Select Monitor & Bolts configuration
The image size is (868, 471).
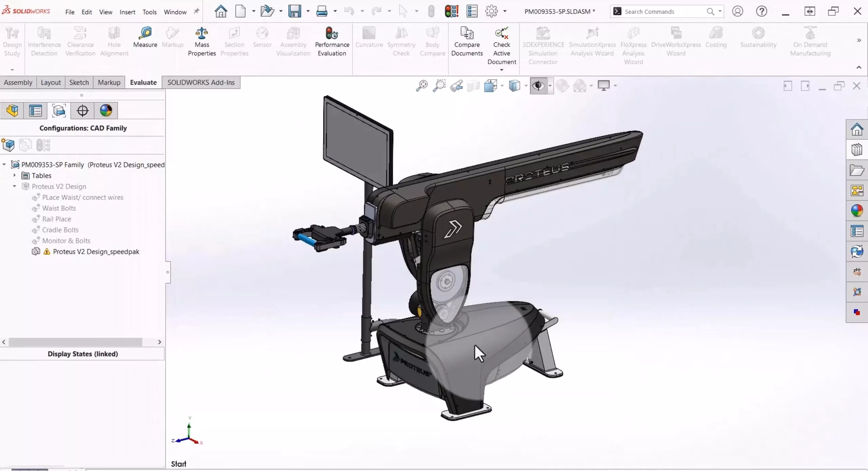click(66, 241)
